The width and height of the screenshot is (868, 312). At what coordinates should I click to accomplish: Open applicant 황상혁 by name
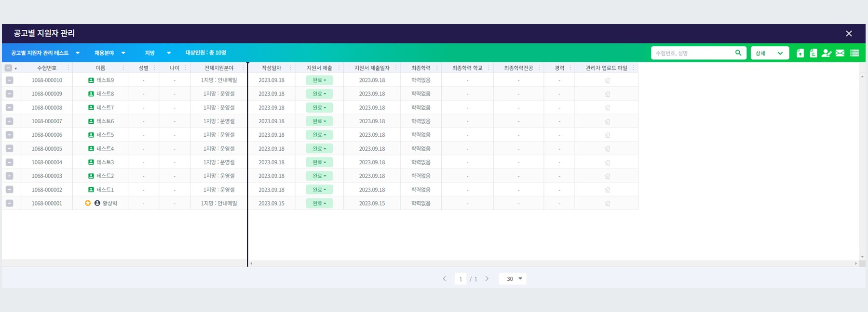[x=110, y=203]
